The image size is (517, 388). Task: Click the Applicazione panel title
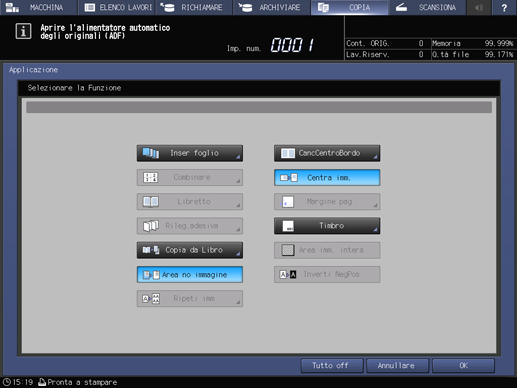(34, 70)
